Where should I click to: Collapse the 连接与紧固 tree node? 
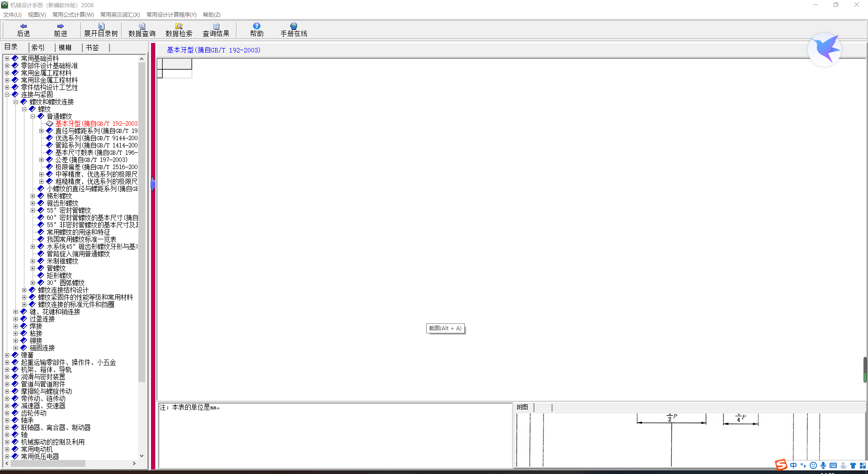(7, 95)
